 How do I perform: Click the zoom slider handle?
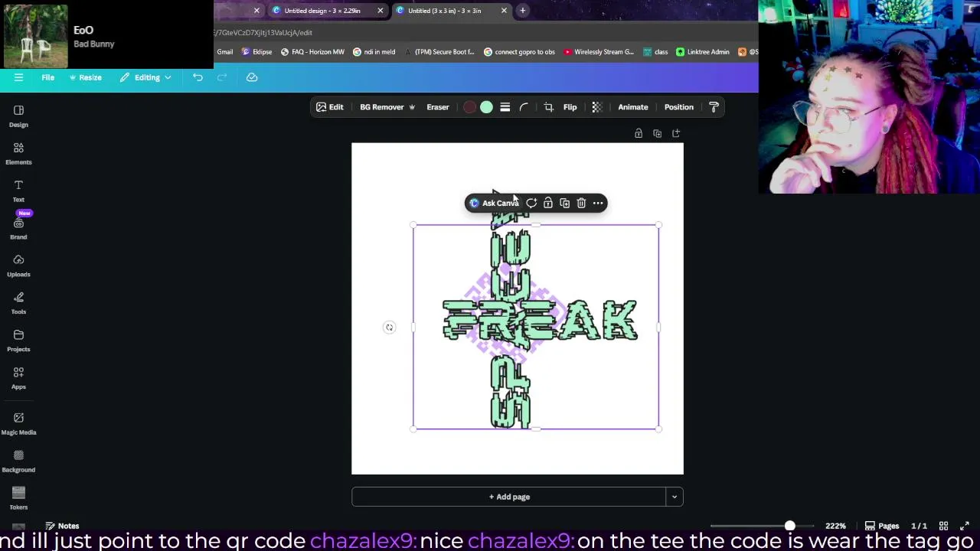(x=789, y=526)
